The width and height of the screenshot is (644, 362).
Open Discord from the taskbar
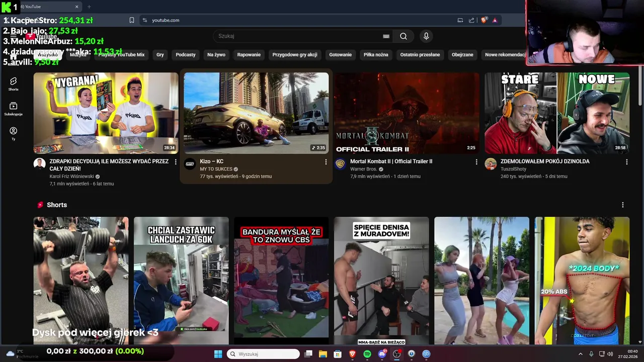(x=382, y=354)
